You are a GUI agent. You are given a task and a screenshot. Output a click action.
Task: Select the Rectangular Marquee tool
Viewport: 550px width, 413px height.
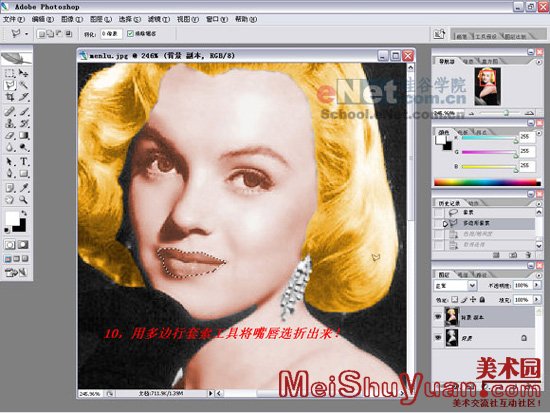tap(10, 73)
